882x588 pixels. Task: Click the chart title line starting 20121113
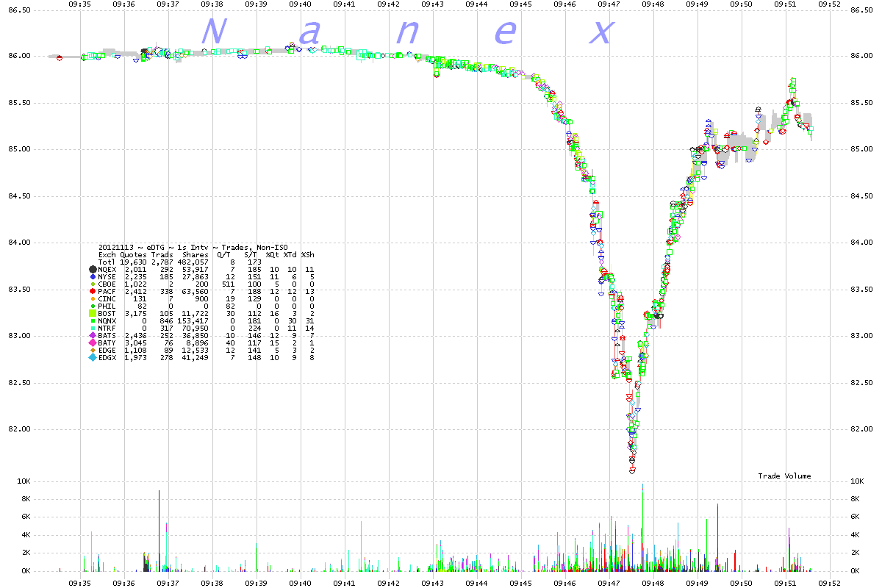tap(194, 247)
